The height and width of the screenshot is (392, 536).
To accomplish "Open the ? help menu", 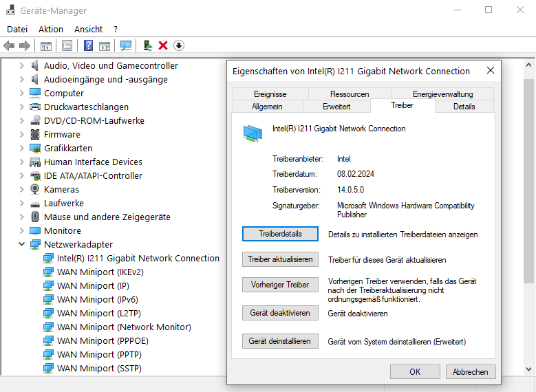I will (x=116, y=29).
